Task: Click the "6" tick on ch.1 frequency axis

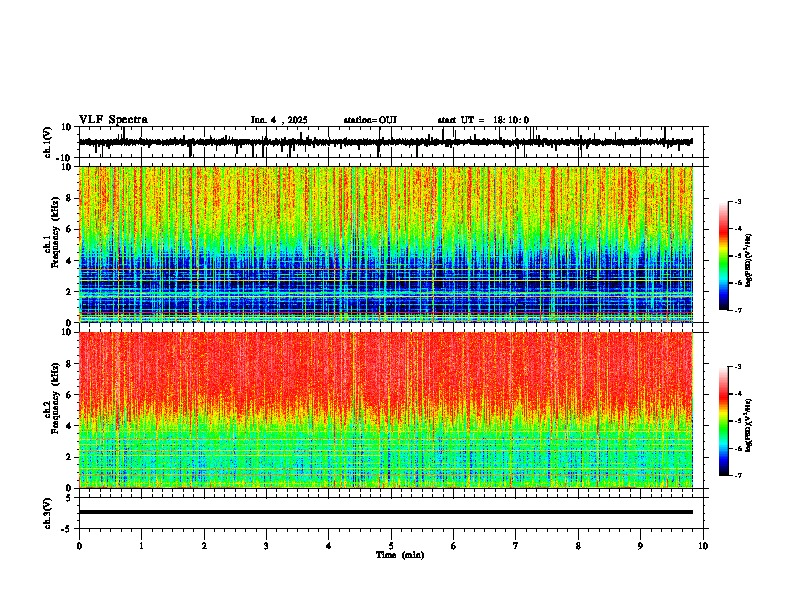Action: (x=69, y=229)
